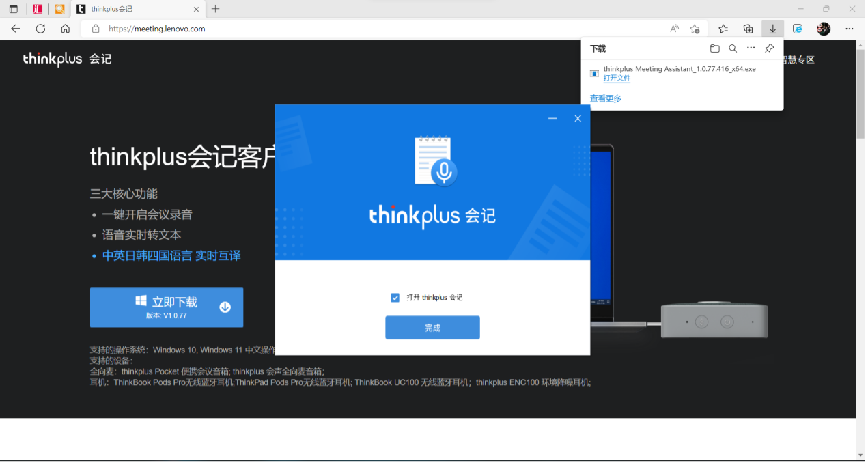Click the tab actions menu icon
Viewport: 868px width, 463px height.
[14, 9]
